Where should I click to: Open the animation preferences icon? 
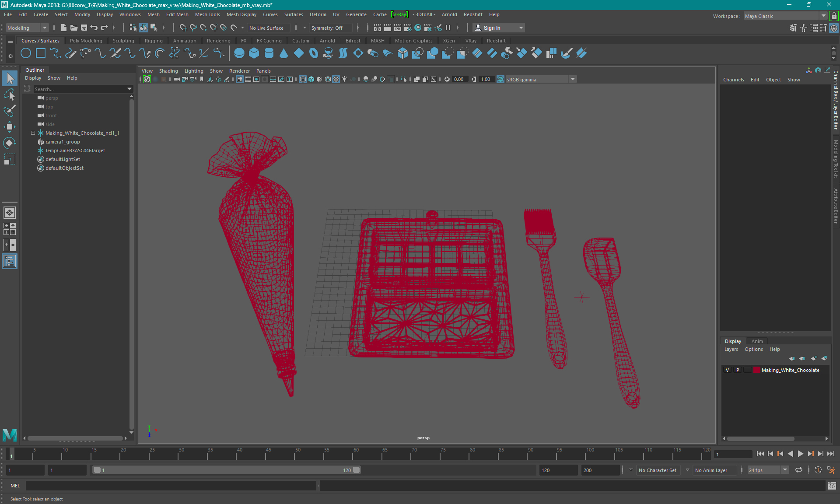point(831,470)
